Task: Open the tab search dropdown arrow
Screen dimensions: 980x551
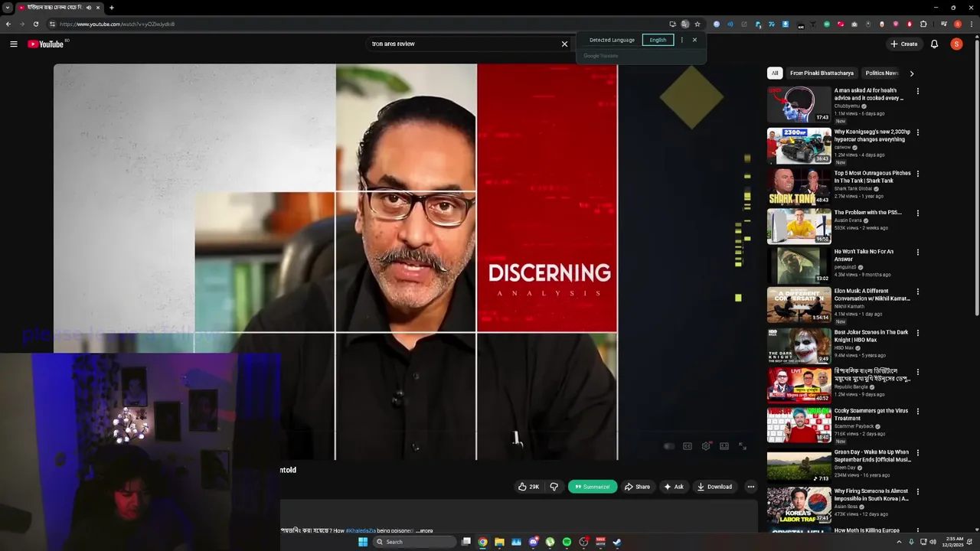Action: 7,8
